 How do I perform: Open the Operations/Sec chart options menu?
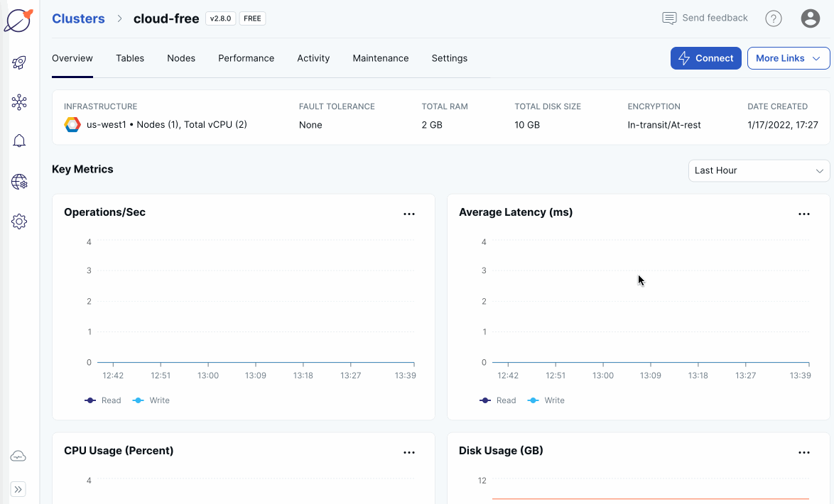click(409, 213)
